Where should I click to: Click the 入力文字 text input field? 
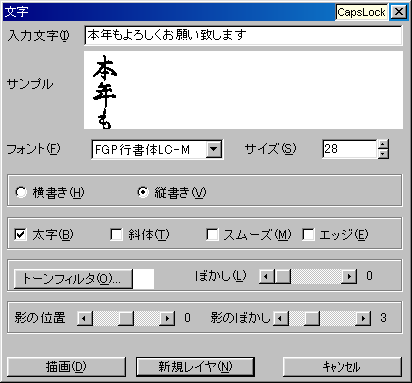(243, 35)
